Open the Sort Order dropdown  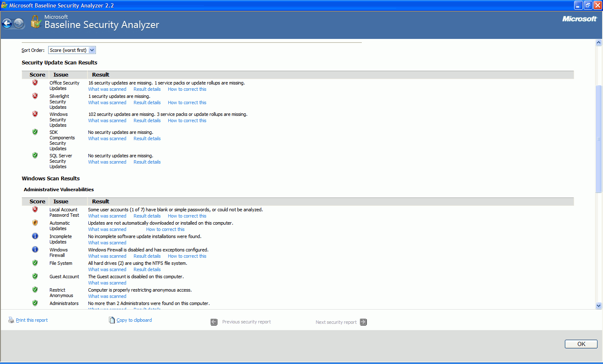click(x=72, y=50)
